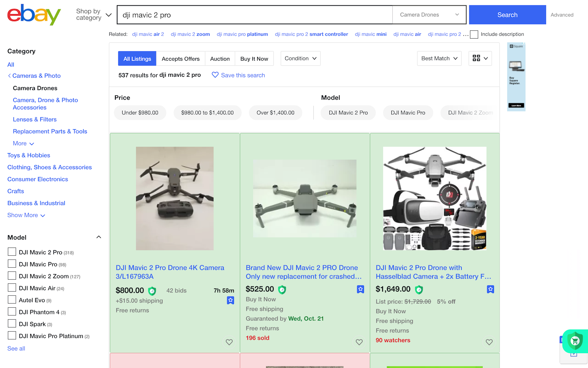Click the green shield badge next to $800.00
Image resolution: width=588 pixels, height=368 pixels.
[x=152, y=291]
